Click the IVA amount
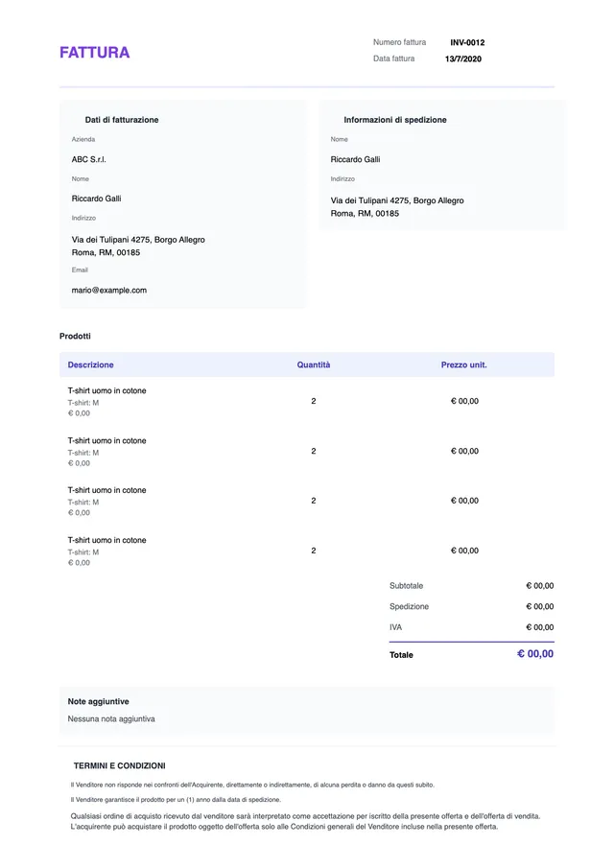Image resolution: width=614 pixels, height=868 pixels. coord(540,627)
